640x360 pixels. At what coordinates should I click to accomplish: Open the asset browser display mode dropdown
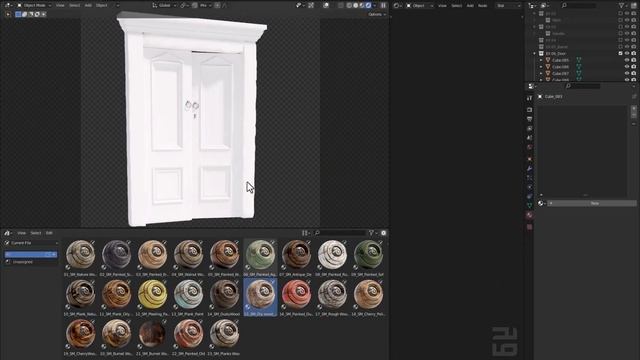(x=306, y=233)
